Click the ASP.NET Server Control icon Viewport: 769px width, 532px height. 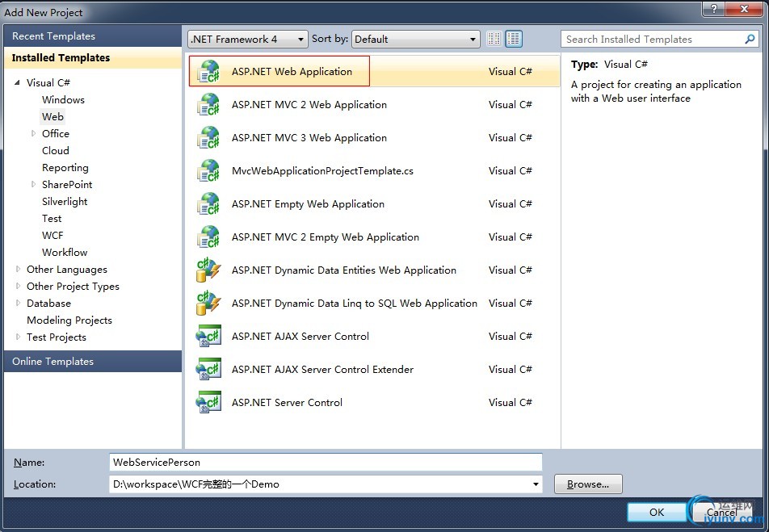(x=208, y=403)
